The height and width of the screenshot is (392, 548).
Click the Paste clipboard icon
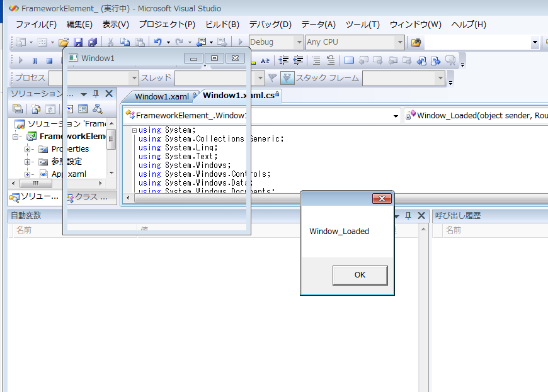(x=140, y=42)
